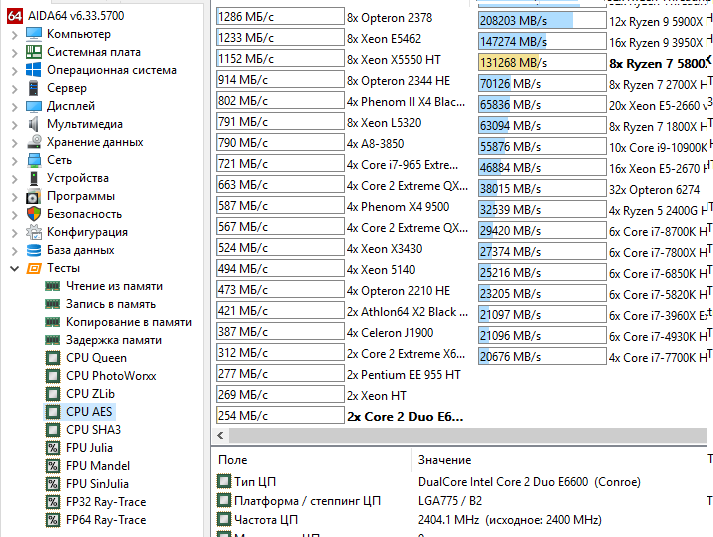Click the 2x Core 2 Duo E6... result
Image resolution: width=713 pixels, height=537 pixels.
click(405, 417)
